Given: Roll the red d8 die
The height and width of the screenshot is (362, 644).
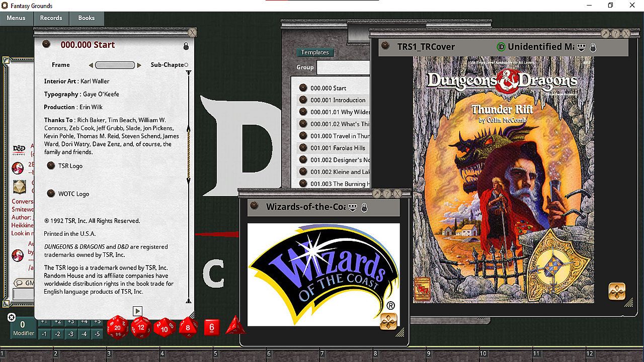Looking at the screenshot, I should coord(188,328).
